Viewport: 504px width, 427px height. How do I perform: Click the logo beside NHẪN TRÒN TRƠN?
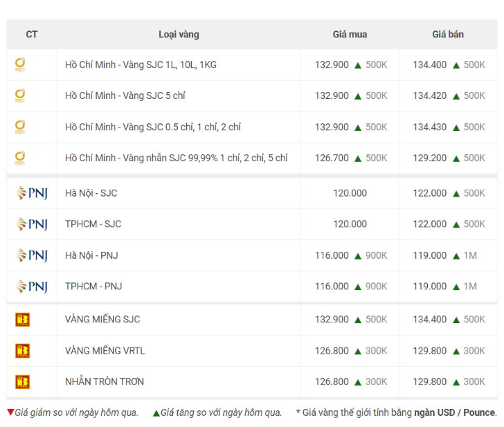tap(22, 382)
